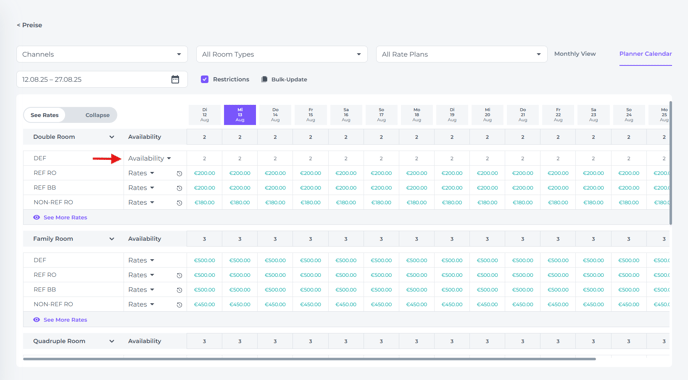Viewport: 688px width, 380px height.
Task: Open Rates dropdown for Double Room REF RO
Action: pyautogui.click(x=141, y=173)
